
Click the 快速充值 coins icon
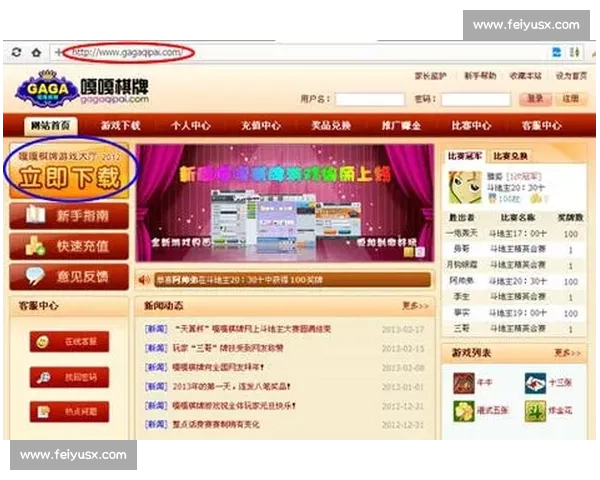[36, 245]
